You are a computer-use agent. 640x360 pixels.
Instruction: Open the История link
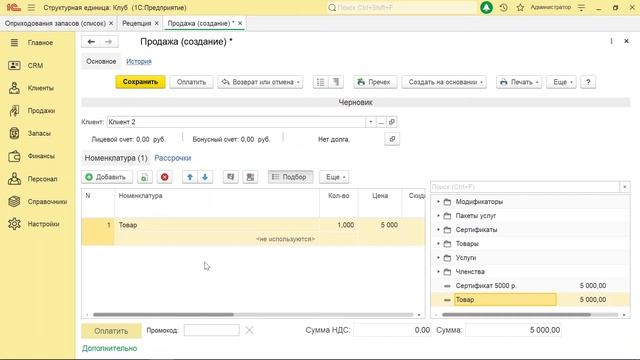click(139, 61)
